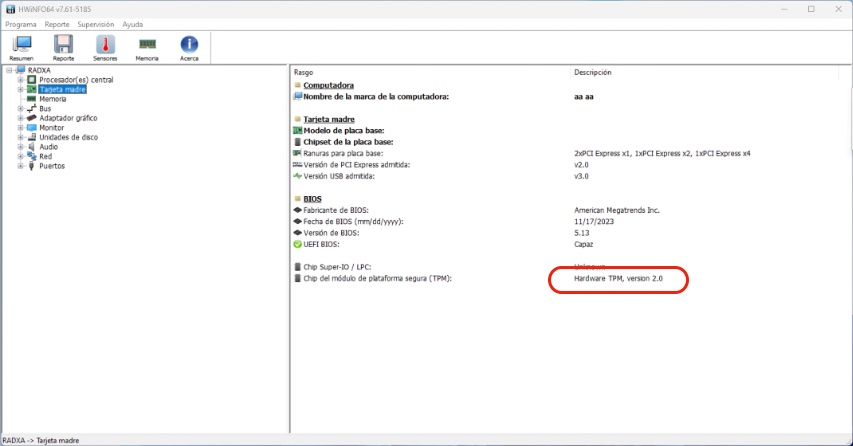Click the Bus node icon
853x446 pixels.
coord(32,108)
